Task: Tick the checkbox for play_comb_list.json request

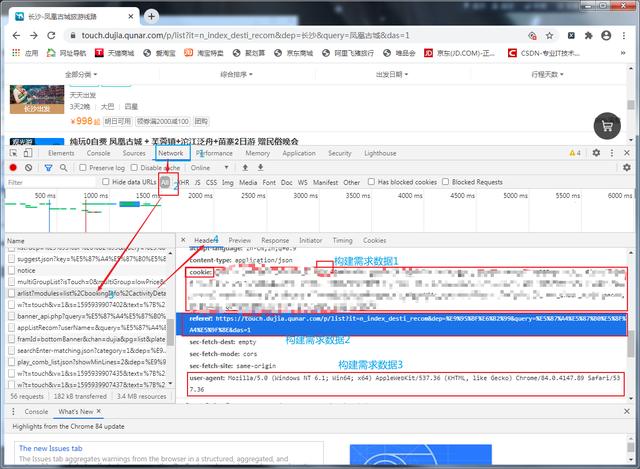Action: (11, 362)
